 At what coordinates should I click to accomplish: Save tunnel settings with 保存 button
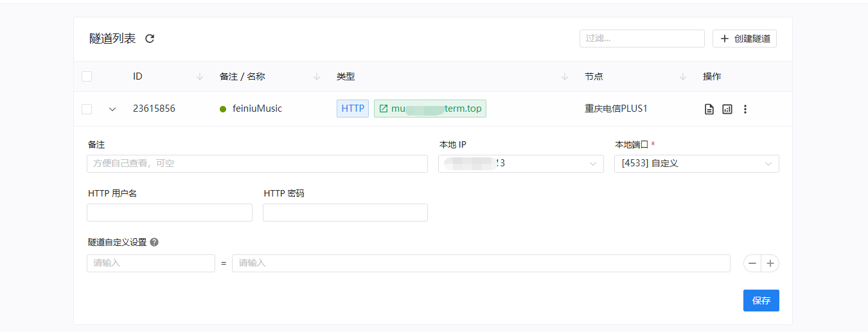pos(761,301)
